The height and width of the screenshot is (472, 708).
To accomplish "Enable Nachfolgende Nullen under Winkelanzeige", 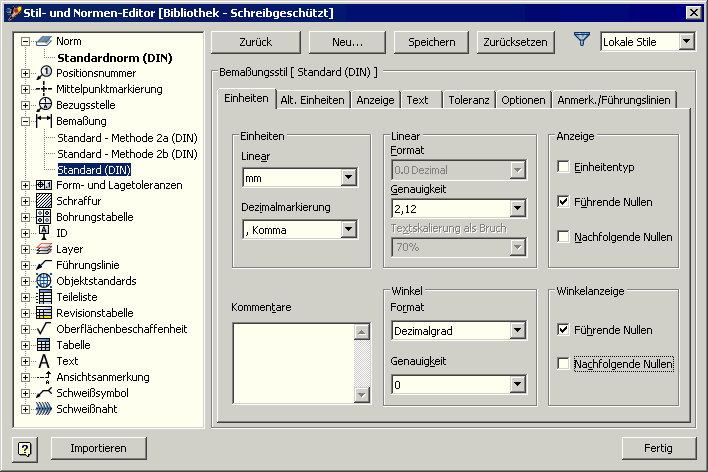I will coord(564,364).
